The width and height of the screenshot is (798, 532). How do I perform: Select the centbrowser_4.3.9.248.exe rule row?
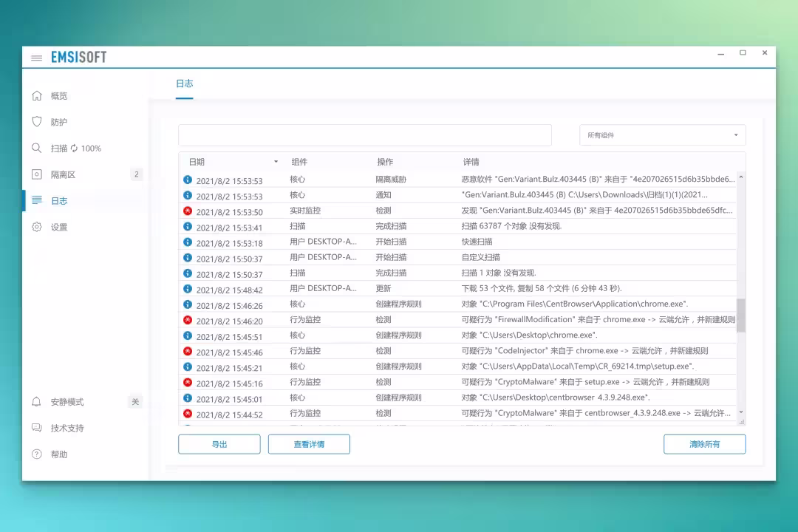click(457, 398)
